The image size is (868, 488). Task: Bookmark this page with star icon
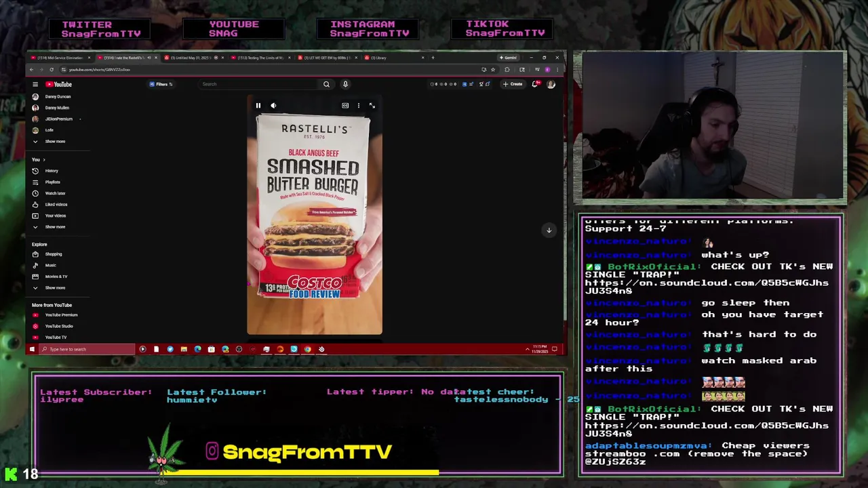point(493,69)
